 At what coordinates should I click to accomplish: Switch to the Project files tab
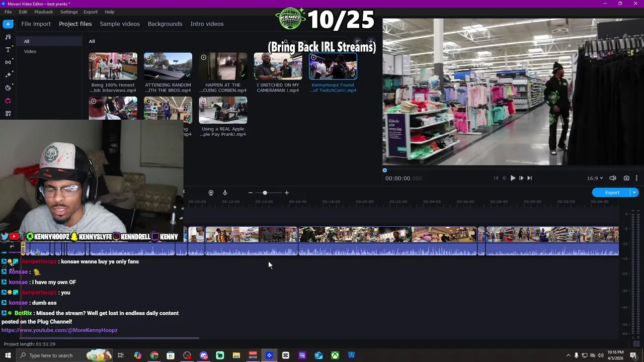(75, 24)
